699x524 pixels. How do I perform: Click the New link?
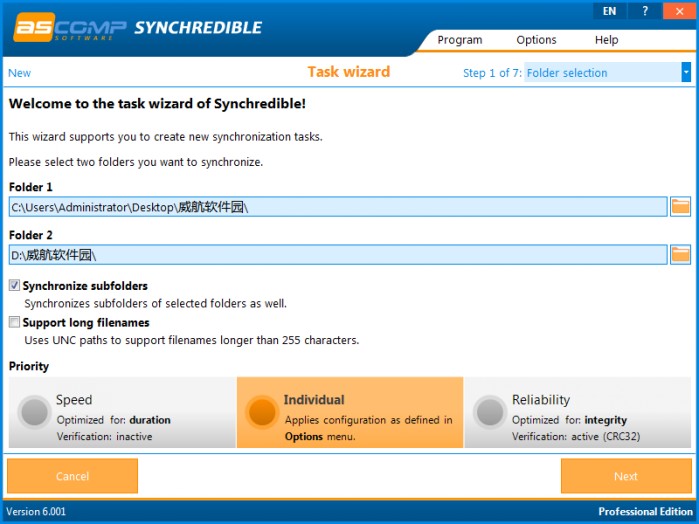pos(20,73)
